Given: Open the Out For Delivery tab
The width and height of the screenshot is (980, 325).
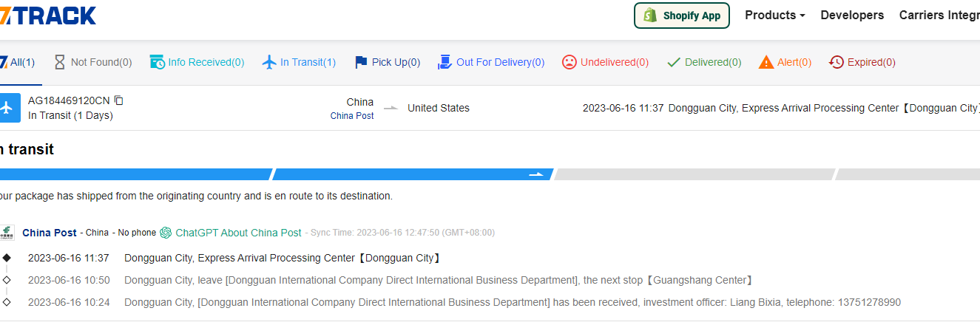Looking at the screenshot, I should tap(491, 62).
